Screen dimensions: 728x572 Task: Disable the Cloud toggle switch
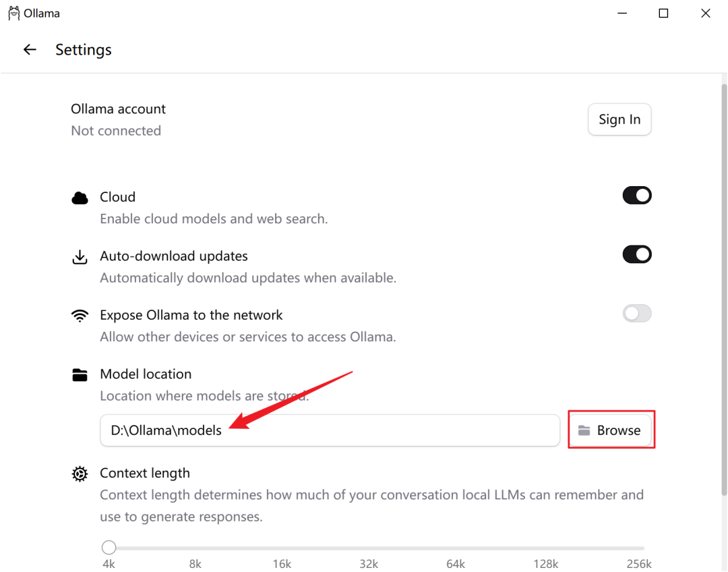(x=637, y=196)
